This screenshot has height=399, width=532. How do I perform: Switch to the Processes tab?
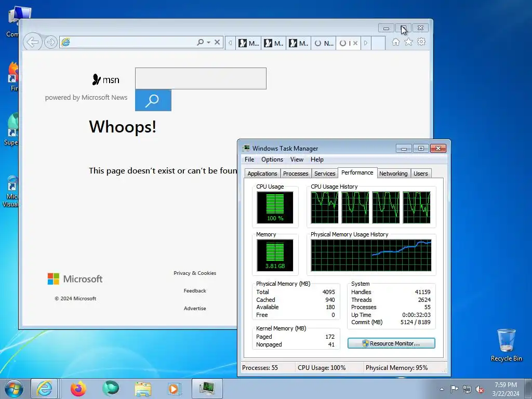[296, 174]
